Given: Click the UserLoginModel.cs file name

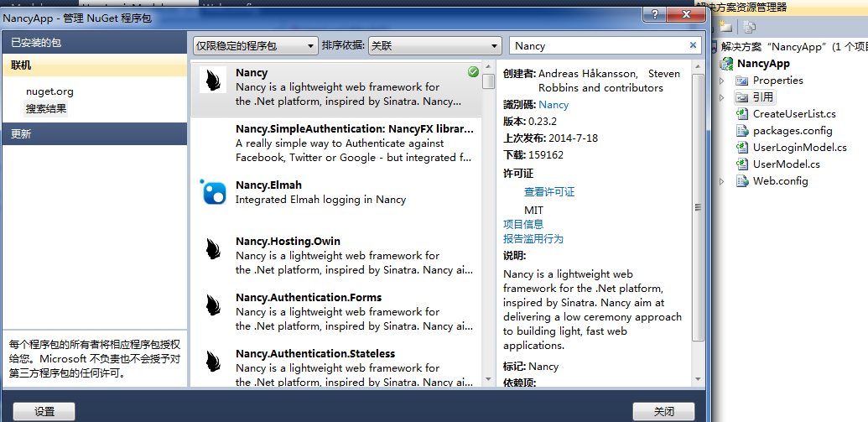Looking at the screenshot, I should pos(800,148).
